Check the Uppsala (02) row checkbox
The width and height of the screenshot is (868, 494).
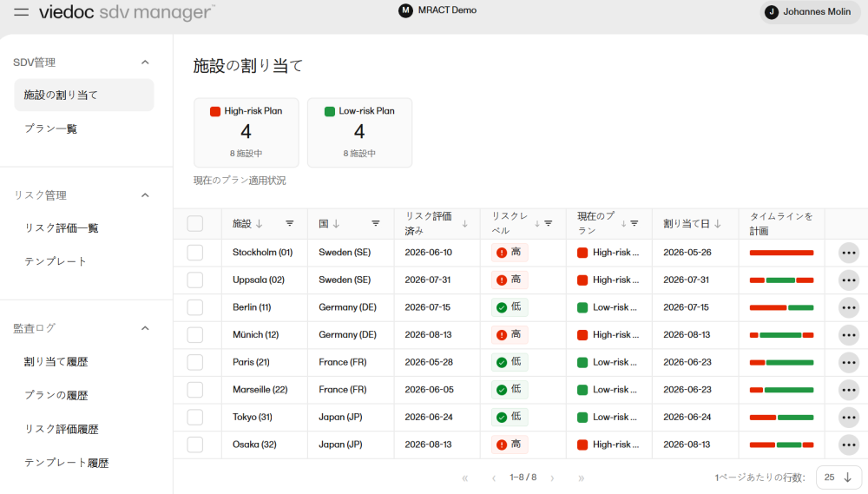pos(194,280)
